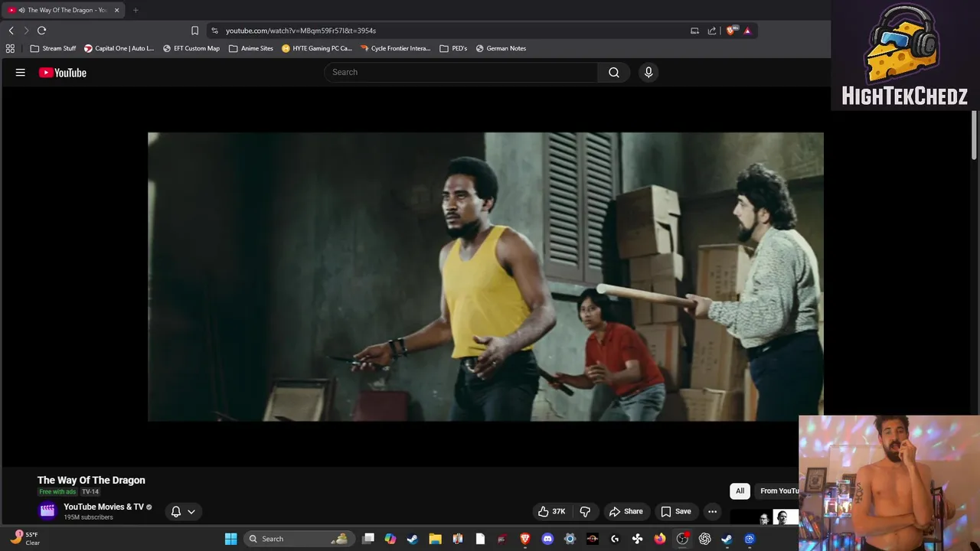Open Firefox from the taskbar
This screenshot has width=980, height=551.
click(660, 539)
